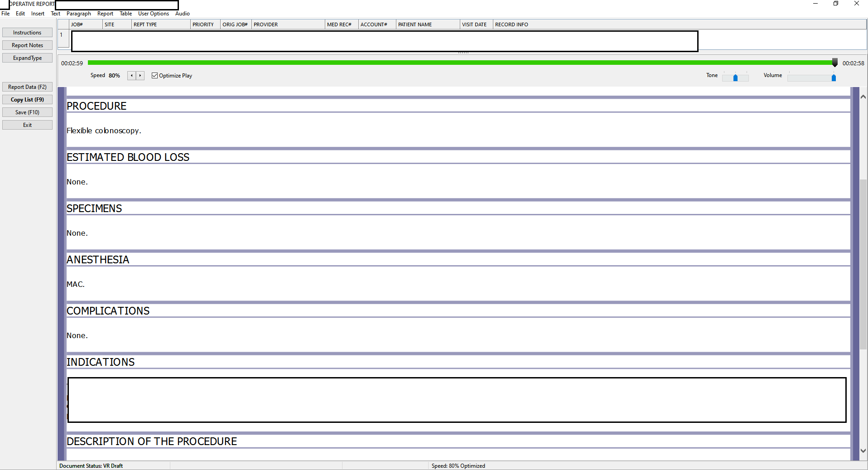Click the REPT TYPE column header
This screenshot has height=470, width=868.
pyautogui.click(x=161, y=24)
